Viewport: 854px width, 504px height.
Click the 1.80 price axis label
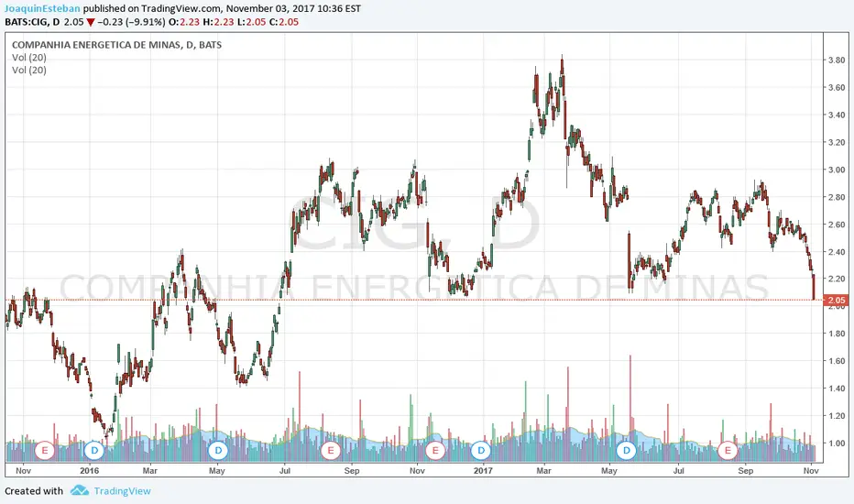(837, 334)
